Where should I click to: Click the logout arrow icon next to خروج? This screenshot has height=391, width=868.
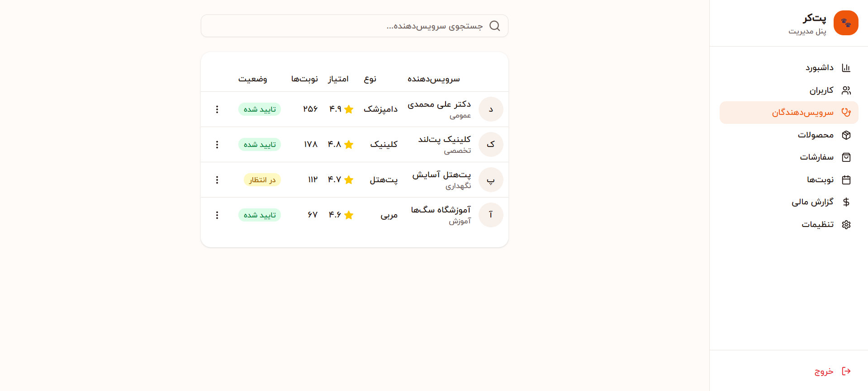click(846, 371)
